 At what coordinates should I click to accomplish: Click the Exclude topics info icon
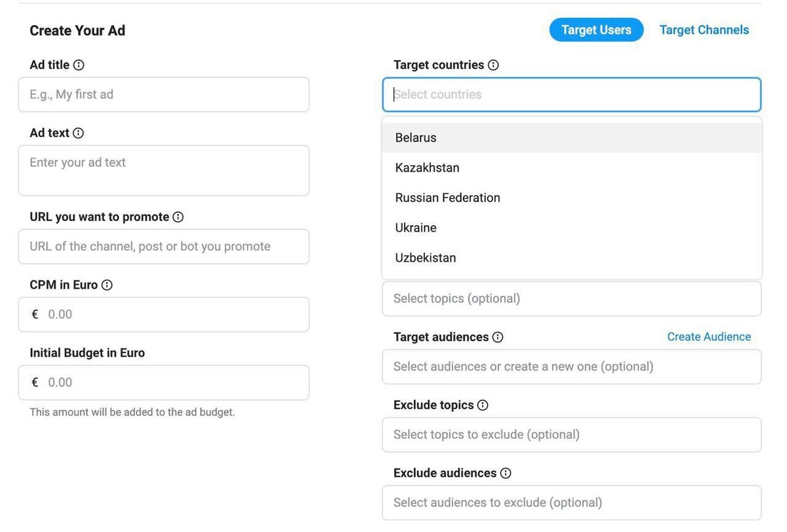coord(483,405)
